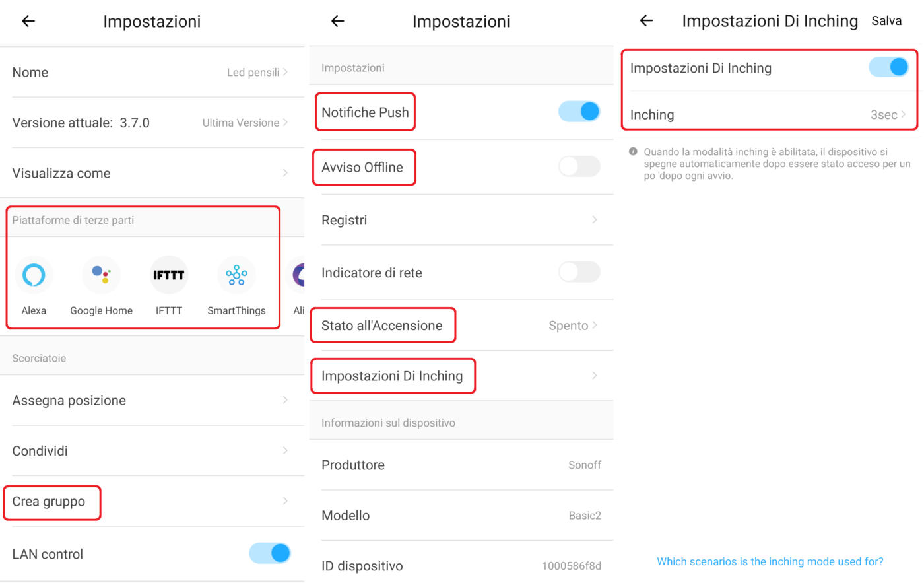
Task: Turn on Indicatore di rete toggle
Action: pos(579,272)
